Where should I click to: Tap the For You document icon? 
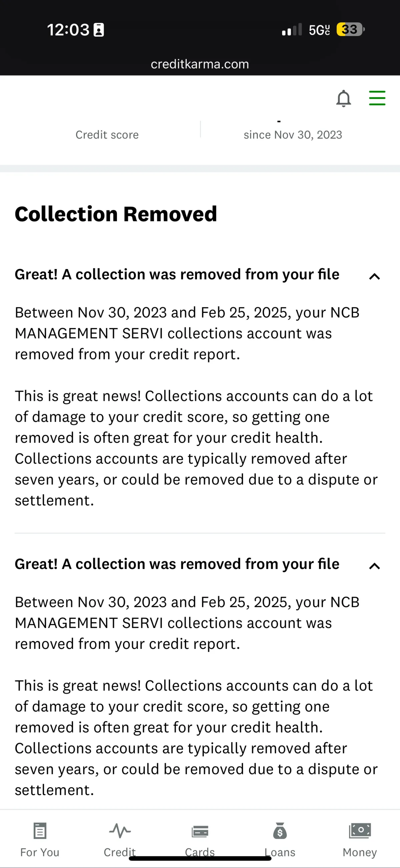pos(40,831)
